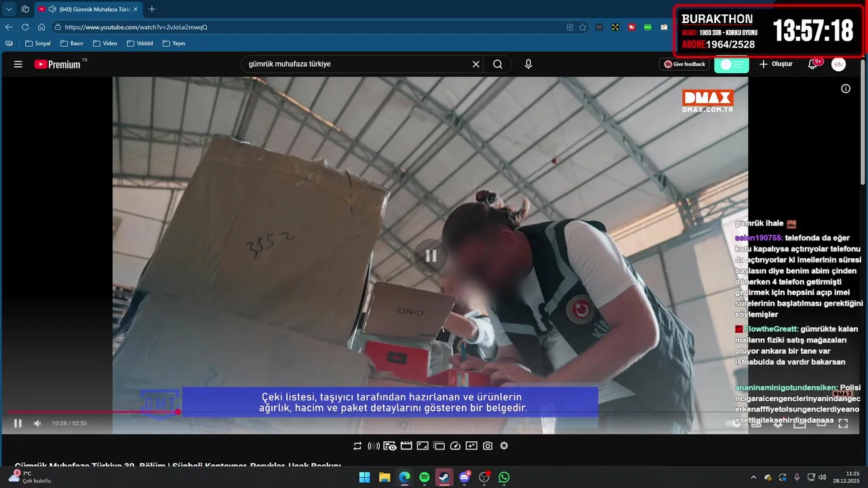868x488 pixels.
Task: Open the Vdddd bookmarks folder
Action: pos(140,43)
